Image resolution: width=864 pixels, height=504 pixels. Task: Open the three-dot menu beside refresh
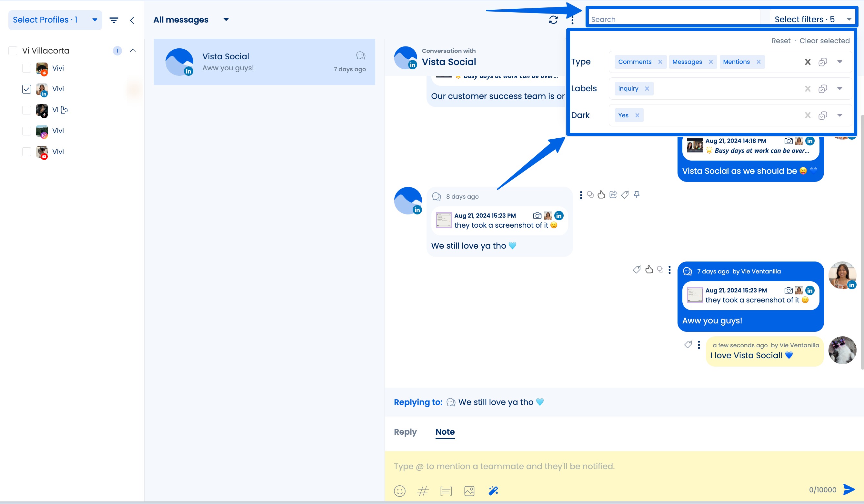point(572,21)
